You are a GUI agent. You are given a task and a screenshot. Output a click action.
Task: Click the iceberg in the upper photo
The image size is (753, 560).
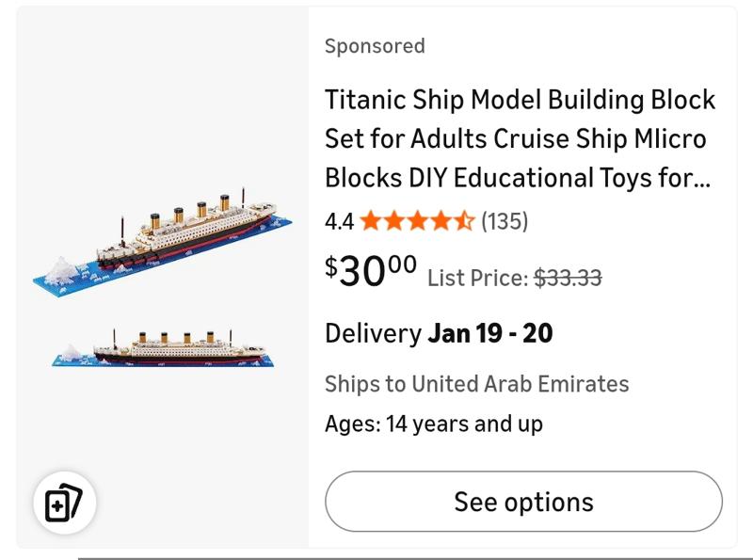tap(63, 269)
